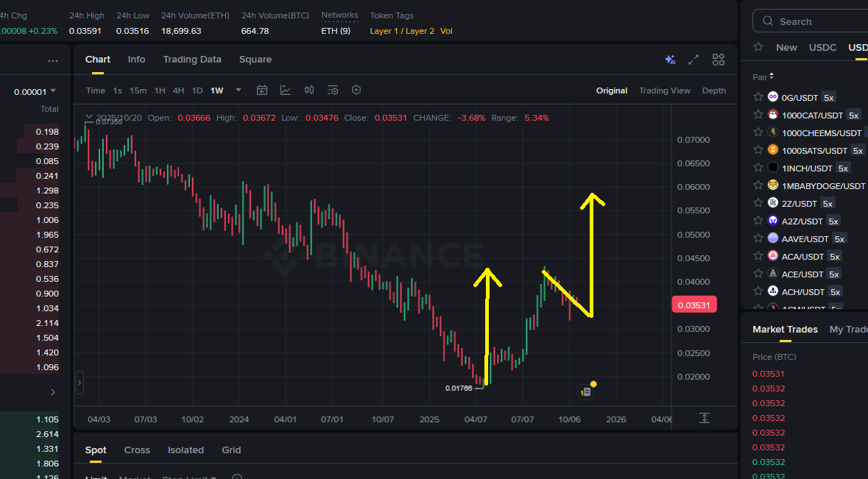Select the 15m interval

click(138, 91)
